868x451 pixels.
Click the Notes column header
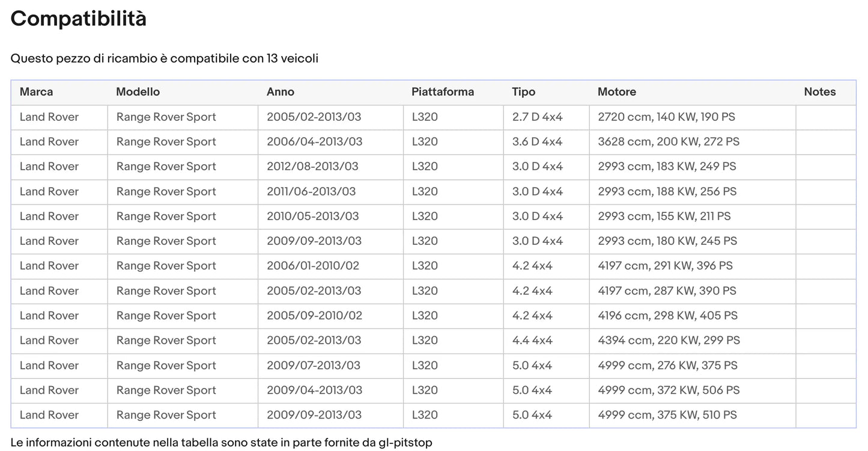(x=819, y=92)
